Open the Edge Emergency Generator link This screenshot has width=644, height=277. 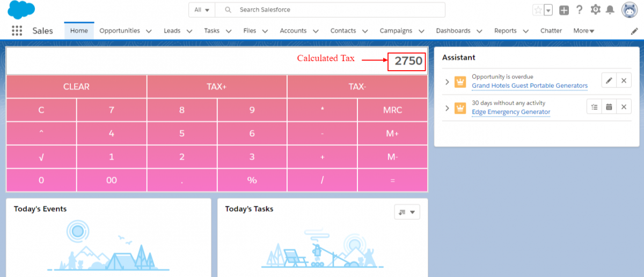(511, 112)
